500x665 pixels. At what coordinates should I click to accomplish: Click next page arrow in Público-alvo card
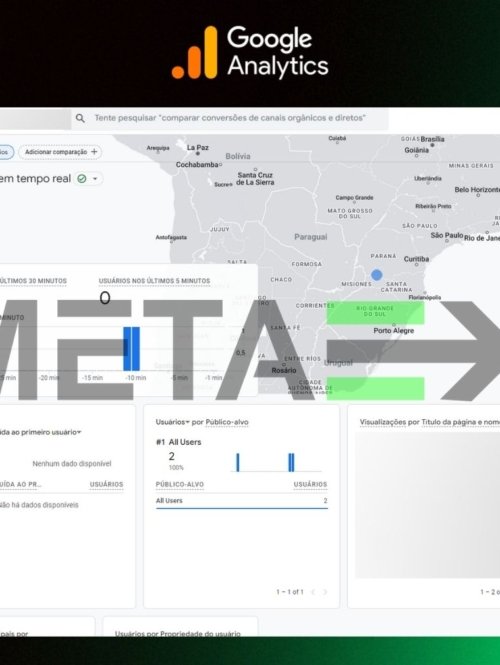325,592
